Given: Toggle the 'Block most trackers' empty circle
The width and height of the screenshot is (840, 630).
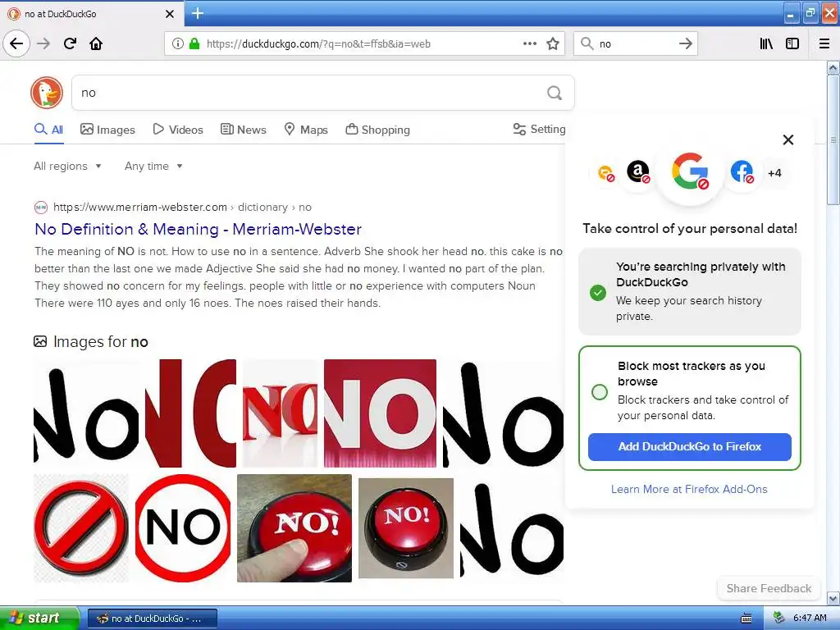Looking at the screenshot, I should 600,391.
